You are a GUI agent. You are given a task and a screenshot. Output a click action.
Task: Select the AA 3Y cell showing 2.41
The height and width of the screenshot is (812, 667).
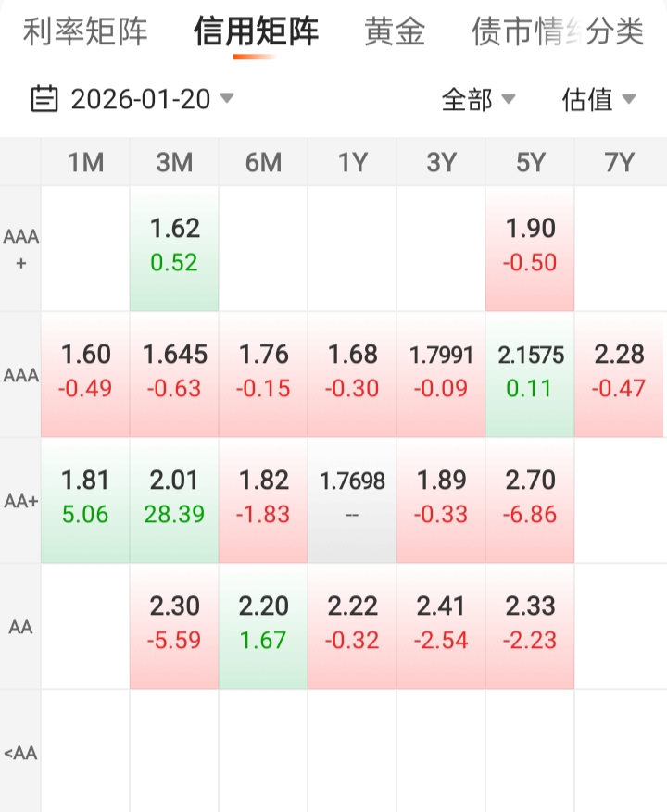click(441, 624)
